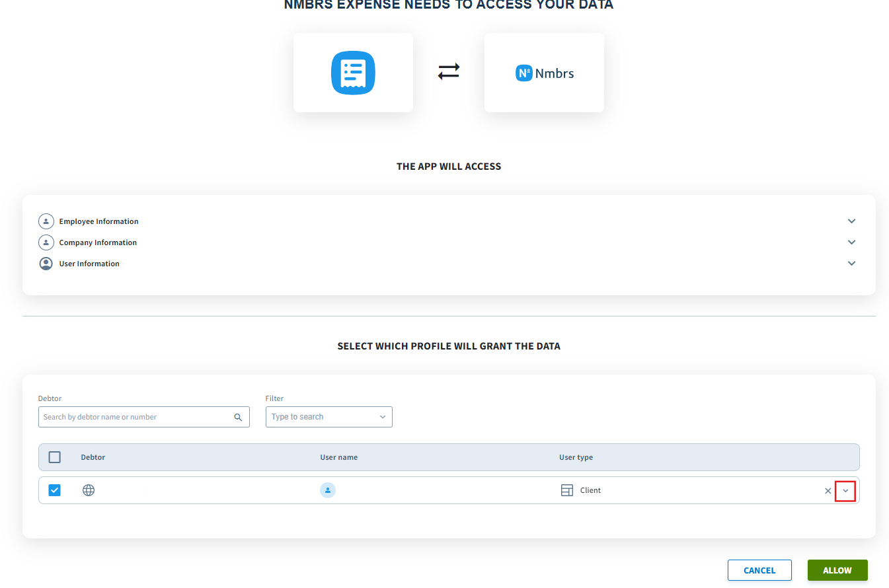Click the Client text in the row
The image size is (889, 588).
(590, 490)
